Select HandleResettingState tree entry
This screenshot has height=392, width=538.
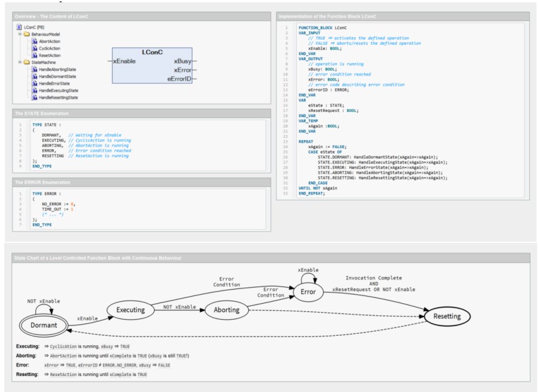point(58,98)
